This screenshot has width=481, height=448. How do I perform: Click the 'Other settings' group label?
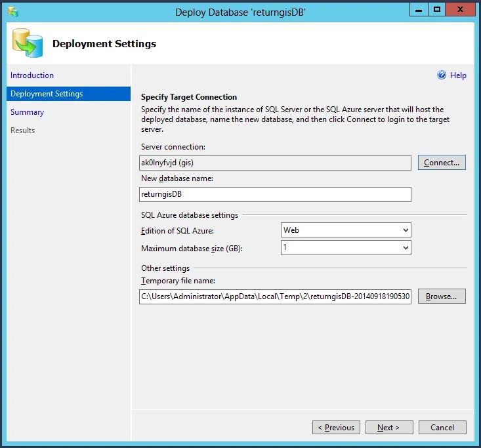165,268
